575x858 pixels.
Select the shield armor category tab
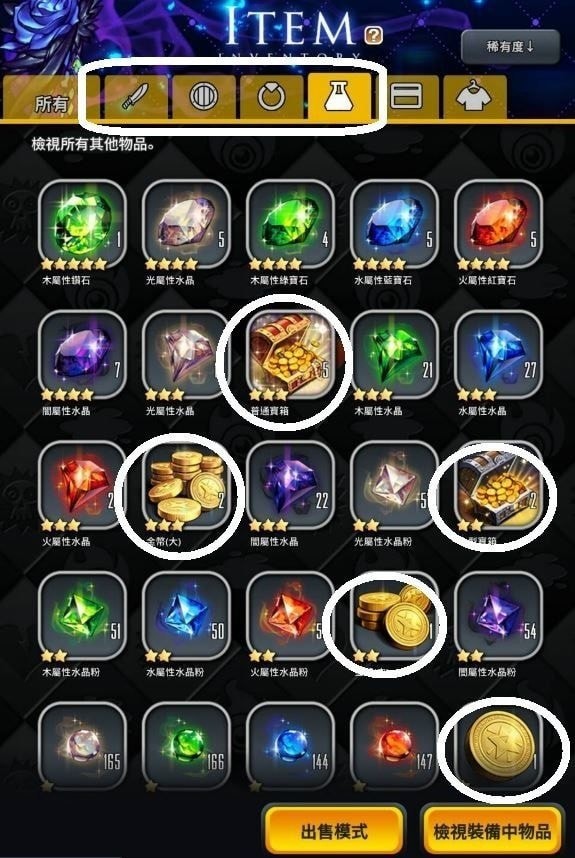coord(204,97)
